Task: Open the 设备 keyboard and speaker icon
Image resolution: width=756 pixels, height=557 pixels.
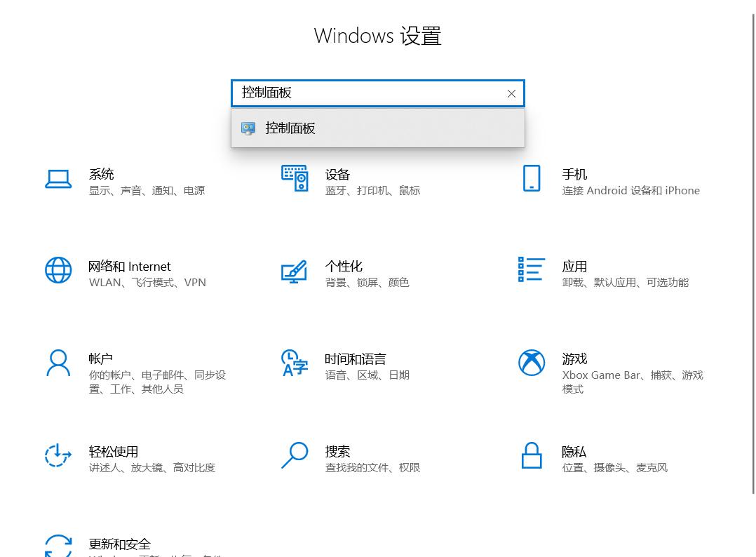Action: (295, 178)
